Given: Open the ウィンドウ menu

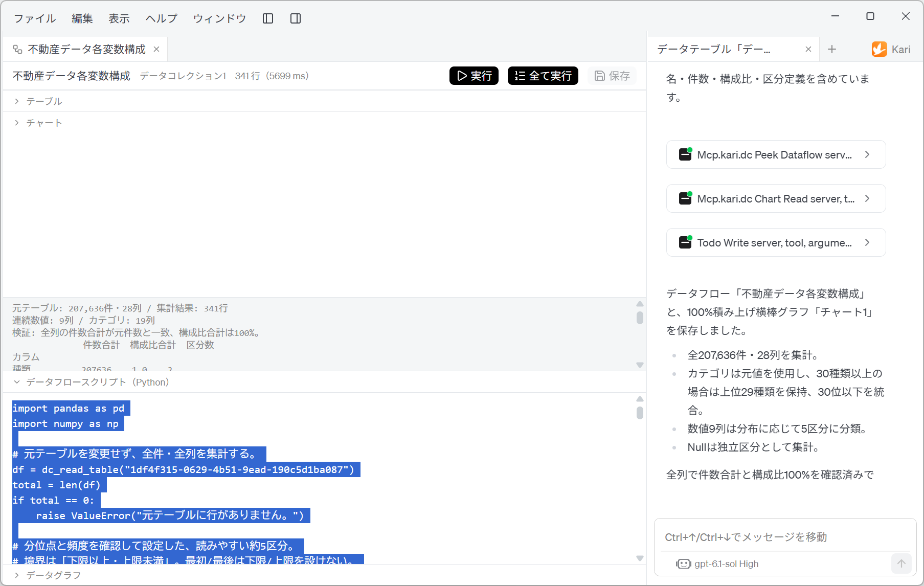Looking at the screenshot, I should [220, 18].
